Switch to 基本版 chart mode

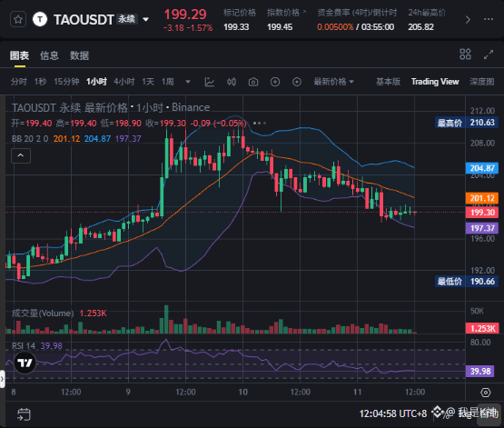coord(388,82)
